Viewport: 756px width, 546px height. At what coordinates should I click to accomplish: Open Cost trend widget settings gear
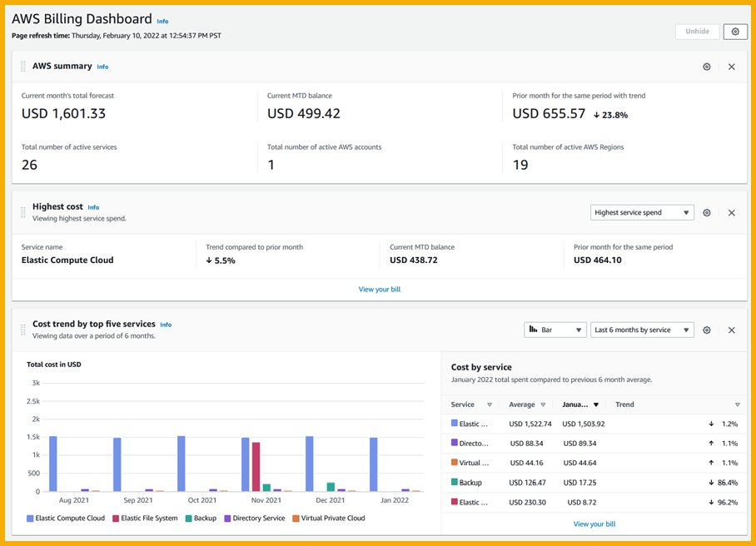tap(706, 330)
